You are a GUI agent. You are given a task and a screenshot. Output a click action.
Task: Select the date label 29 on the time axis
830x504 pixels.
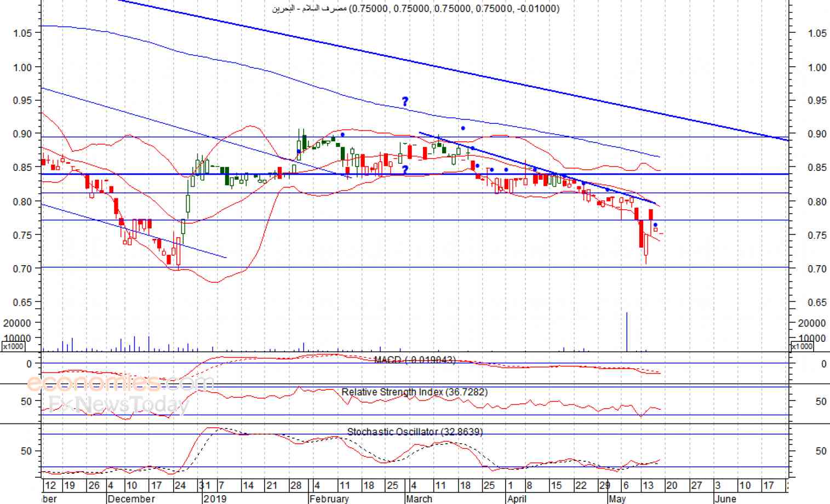click(604, 485)
